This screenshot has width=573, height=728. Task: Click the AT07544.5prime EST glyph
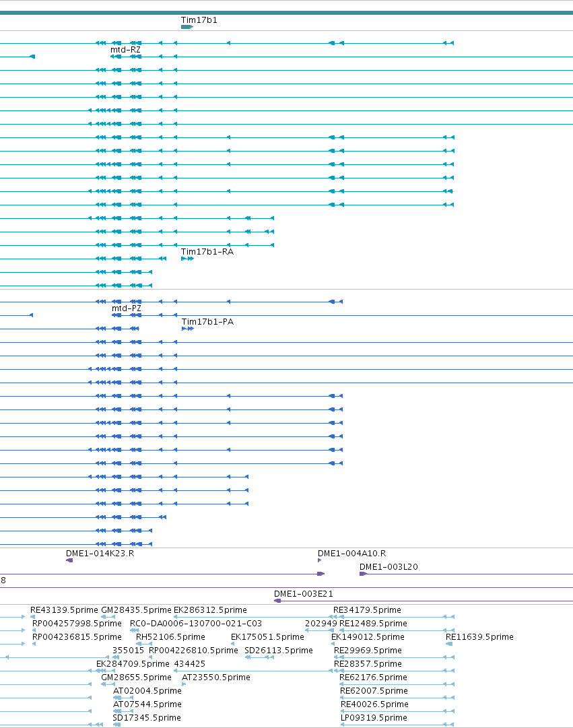click(123, 711)
